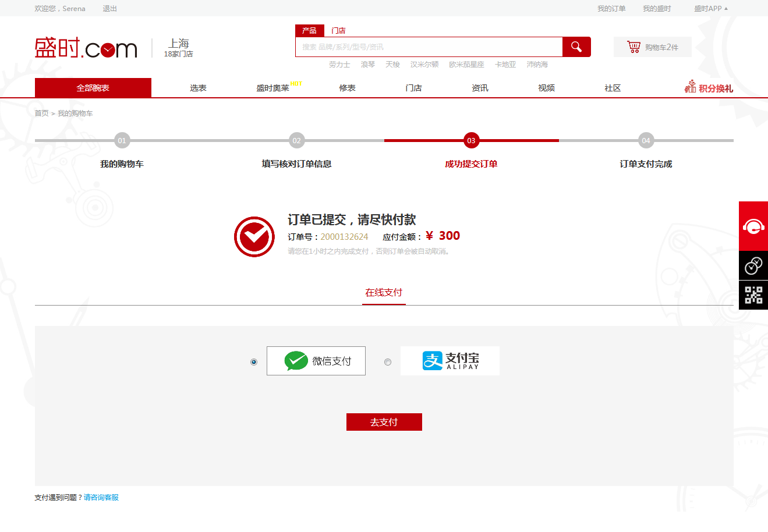Open the 修表 navigation menu item
This screenshot has width=768, height=532.
coord(347,88)
